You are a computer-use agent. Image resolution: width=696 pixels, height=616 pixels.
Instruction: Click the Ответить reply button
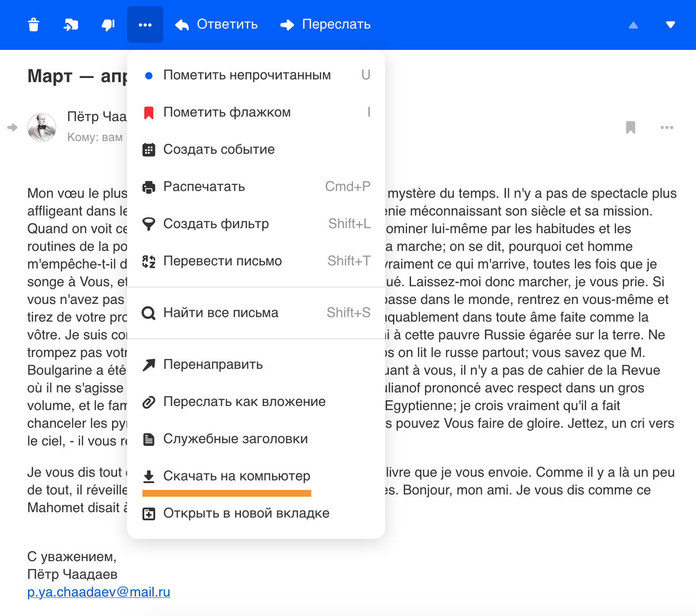(x=216, y=24)
